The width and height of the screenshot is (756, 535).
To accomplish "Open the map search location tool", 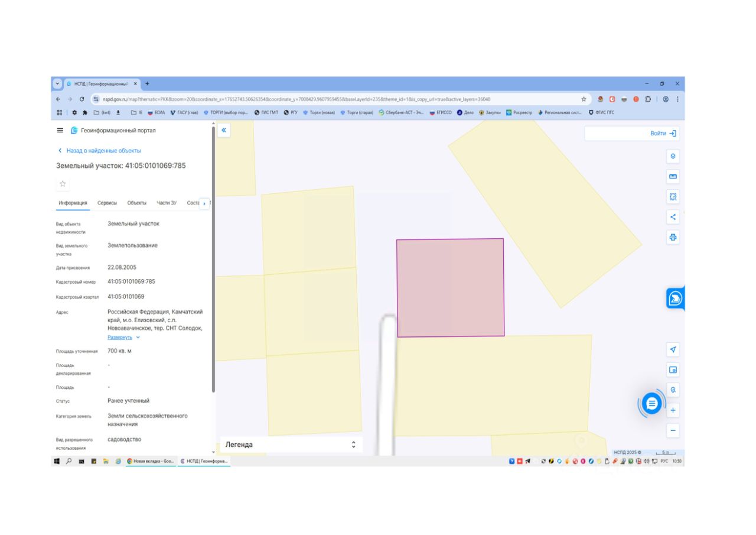I will pos(673,390).
